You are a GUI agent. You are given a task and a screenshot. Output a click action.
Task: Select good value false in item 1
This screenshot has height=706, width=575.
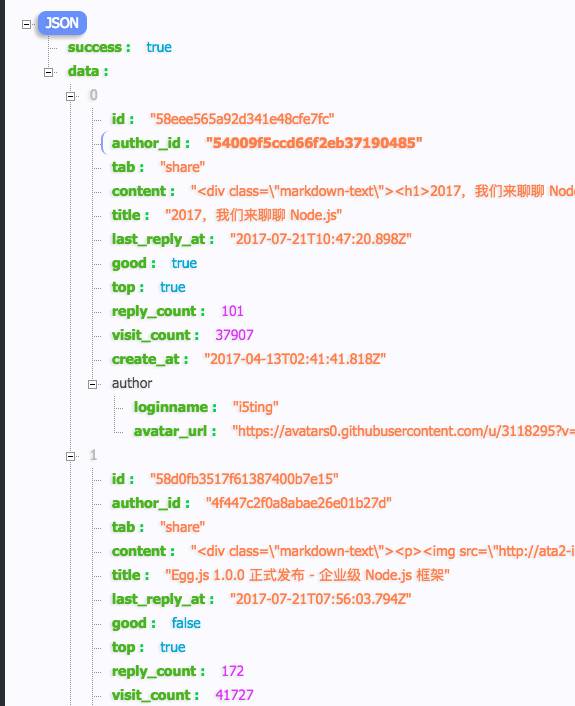pyautogui.click(x=186, y=623)
